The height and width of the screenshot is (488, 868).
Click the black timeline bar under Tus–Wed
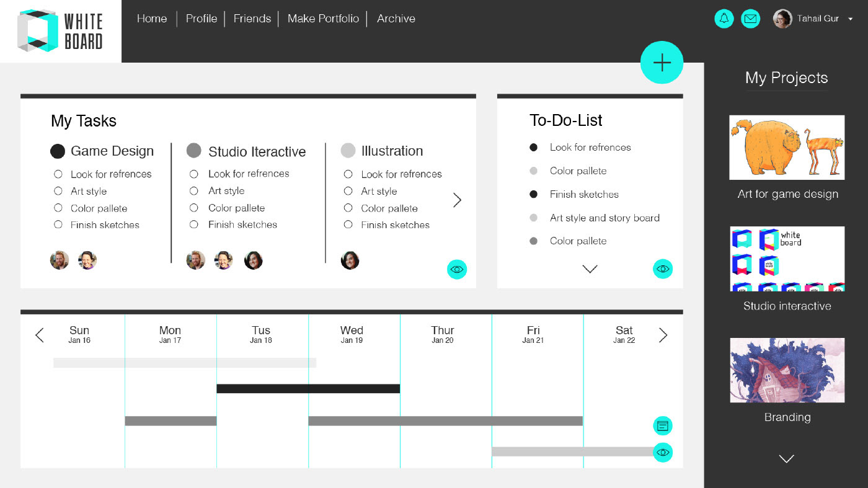pos(308,389)
